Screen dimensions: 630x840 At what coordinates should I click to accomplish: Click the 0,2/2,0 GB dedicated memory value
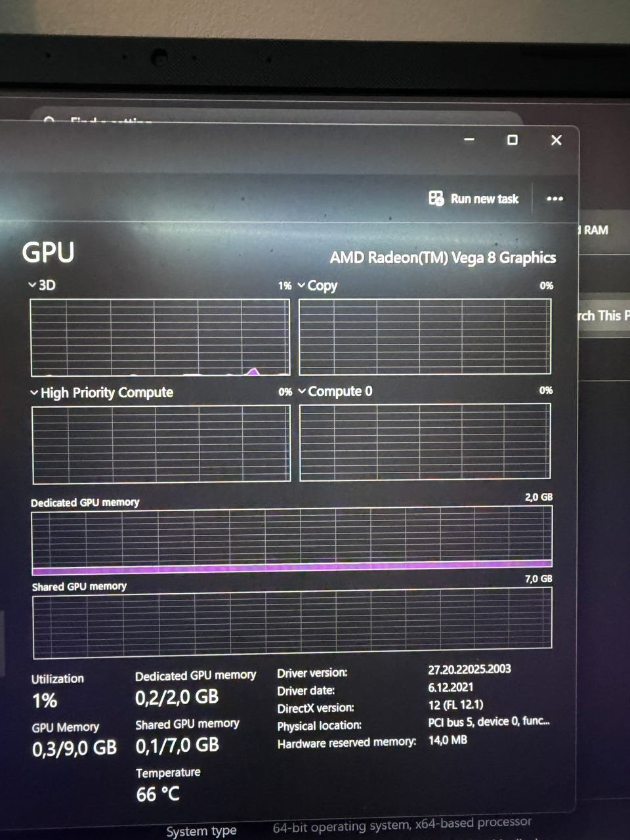point(177,697)
